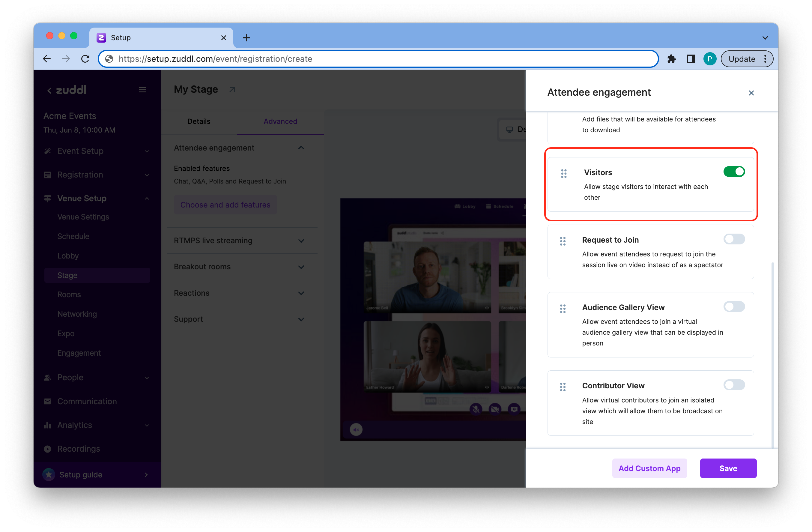Expand the RTMPS live streaming section
This screenshot has height=532, width=812.
tap(301, 241)
